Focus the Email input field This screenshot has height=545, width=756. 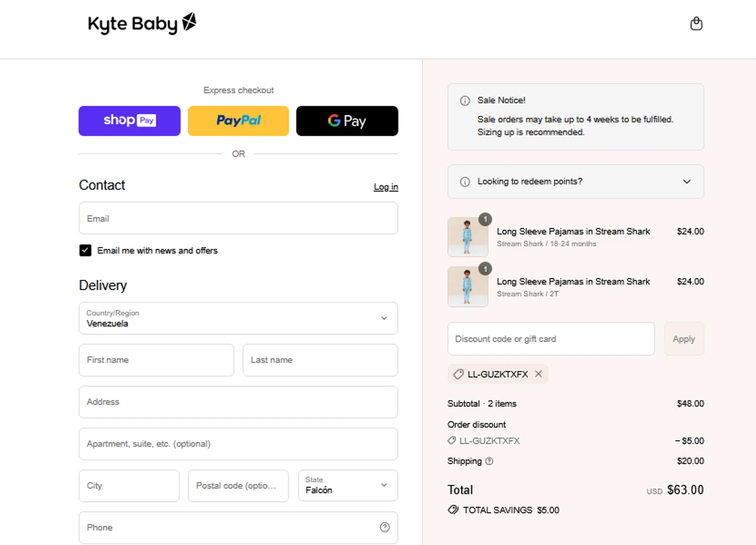pos(238,218)
